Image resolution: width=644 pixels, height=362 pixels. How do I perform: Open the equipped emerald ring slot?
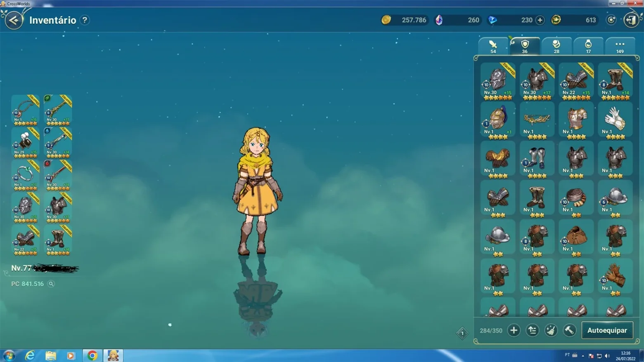click(25, 175)
